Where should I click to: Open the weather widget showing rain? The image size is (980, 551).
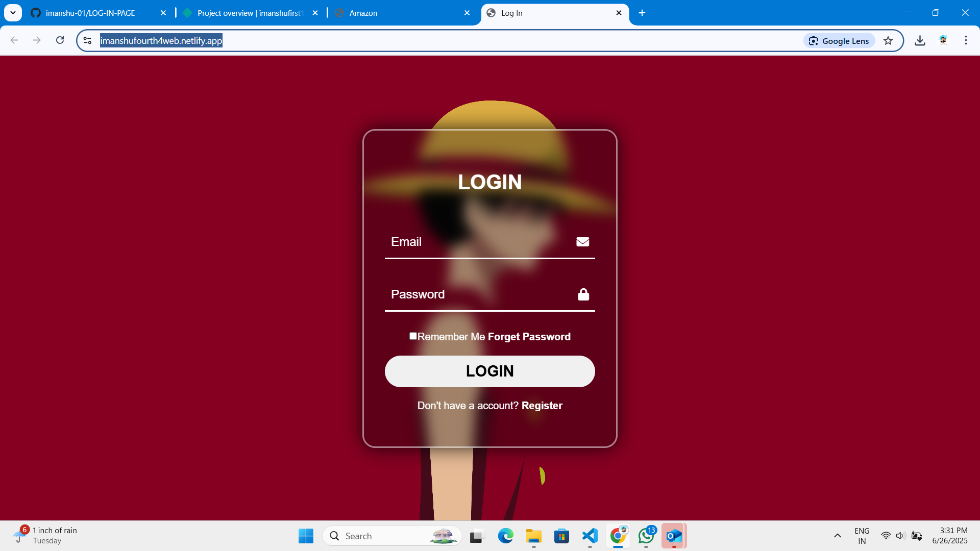click(46, 536)
